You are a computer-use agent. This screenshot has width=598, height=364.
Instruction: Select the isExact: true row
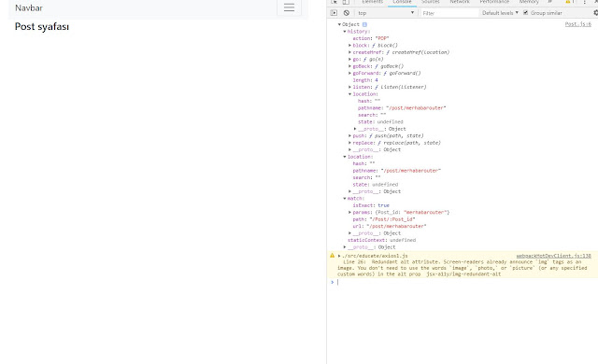pyautogui.click(x=371, y=205)
